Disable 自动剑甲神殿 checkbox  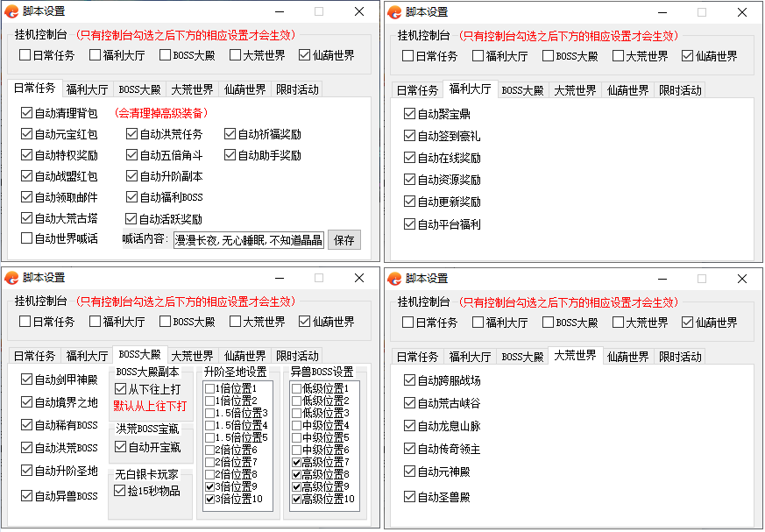(27, 379)
